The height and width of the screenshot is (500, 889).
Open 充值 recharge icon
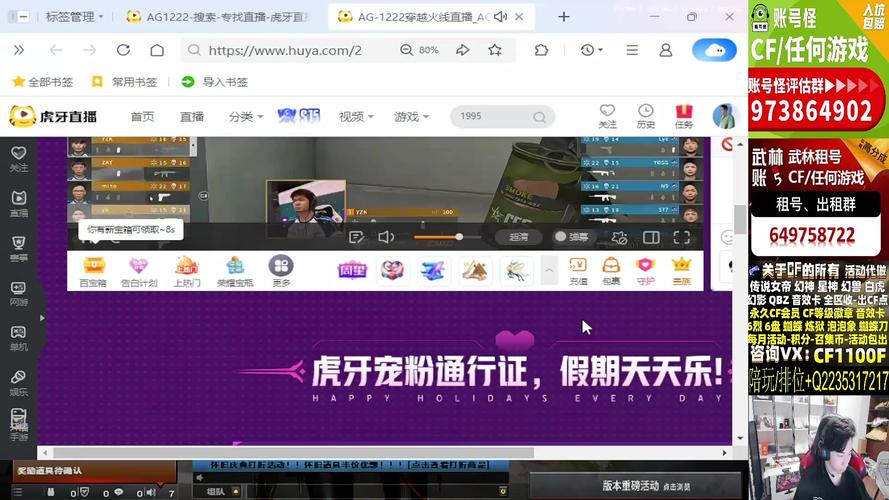coord(578,271)
